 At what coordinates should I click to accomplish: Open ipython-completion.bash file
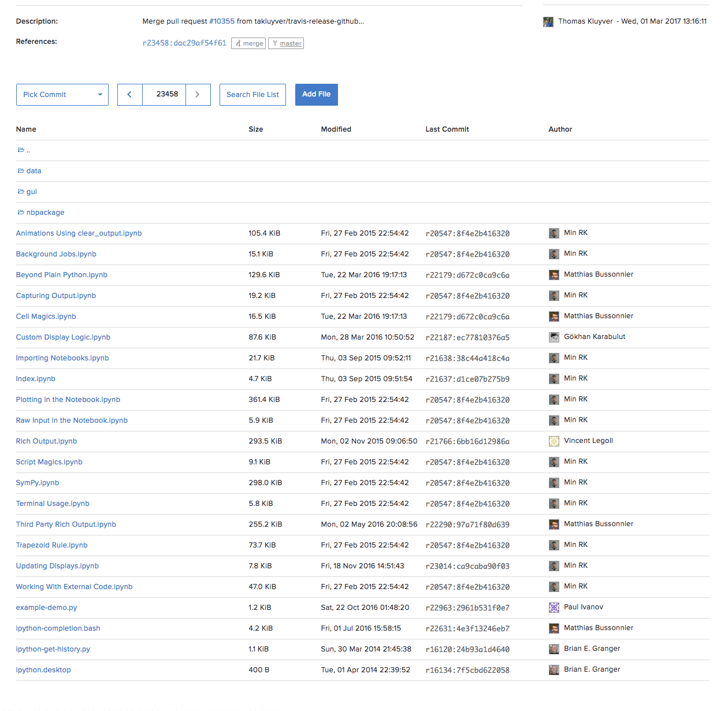[58, 628]
